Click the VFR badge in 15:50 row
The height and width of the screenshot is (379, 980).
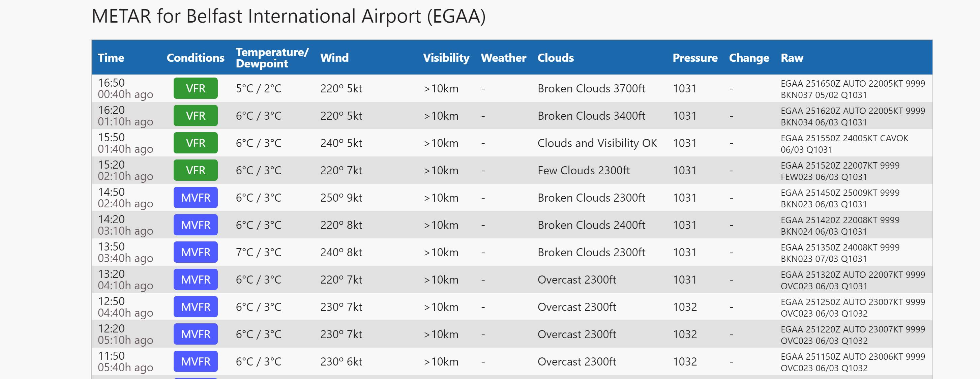click(196, 143)
